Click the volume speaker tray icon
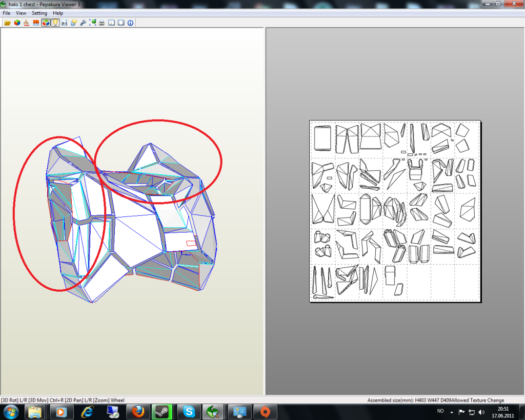This screenshot has width=525, height=420. [x=481, y=412]
